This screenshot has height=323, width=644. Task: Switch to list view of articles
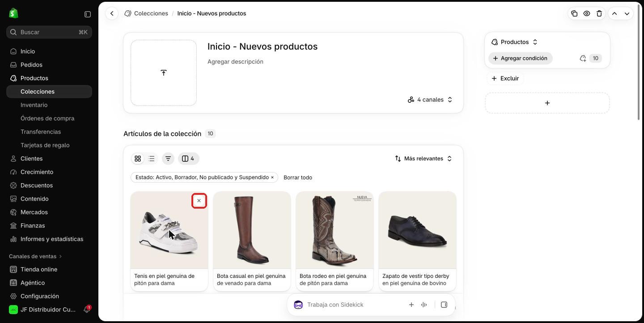[152, 159]
